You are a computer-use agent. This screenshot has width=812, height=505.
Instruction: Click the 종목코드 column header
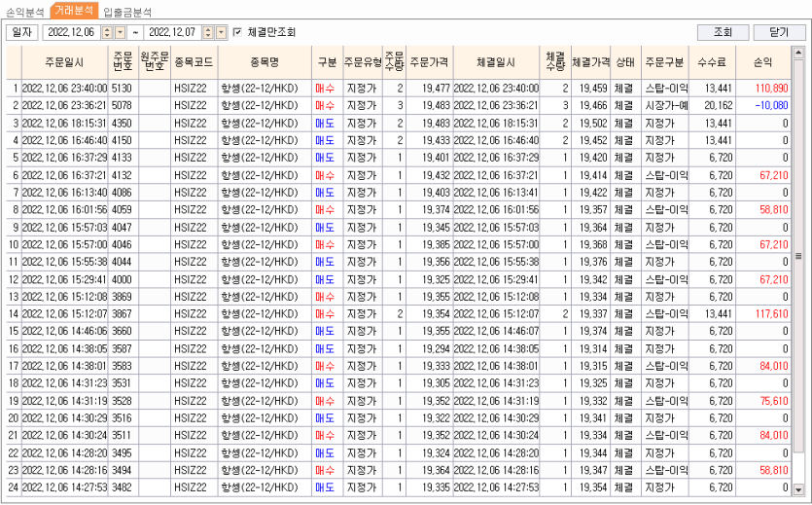click(194, 62)
